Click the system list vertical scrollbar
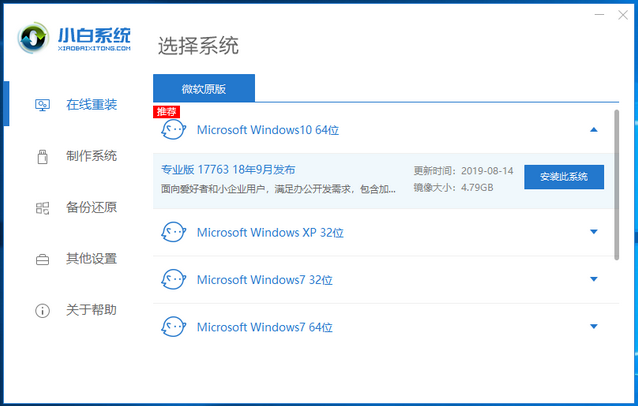 click(616, 185)
